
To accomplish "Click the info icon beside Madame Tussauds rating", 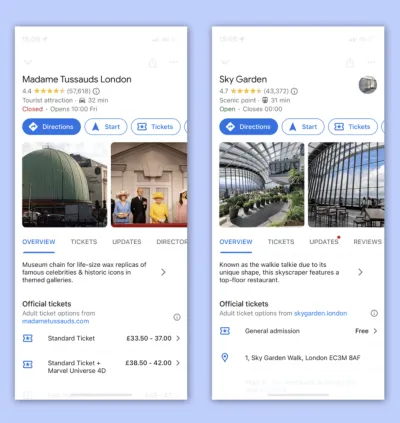I will point(96,91).
